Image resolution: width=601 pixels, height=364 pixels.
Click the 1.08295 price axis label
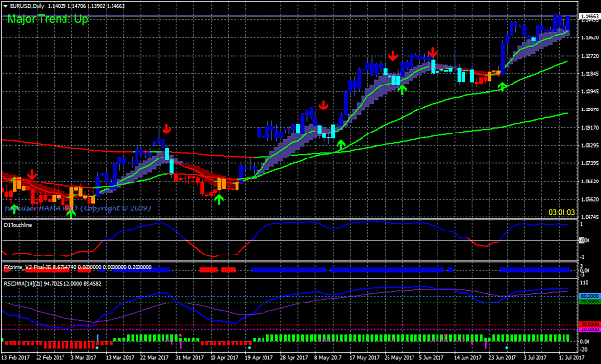589,146
